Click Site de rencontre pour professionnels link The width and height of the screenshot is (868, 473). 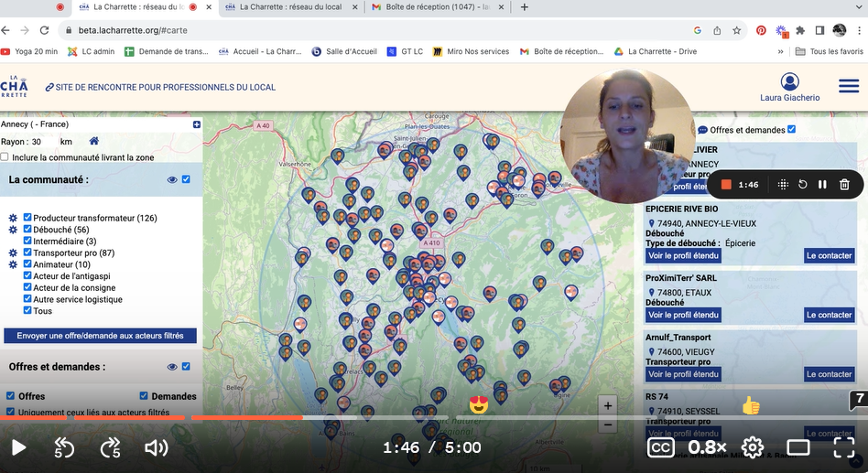coord(160,88)
